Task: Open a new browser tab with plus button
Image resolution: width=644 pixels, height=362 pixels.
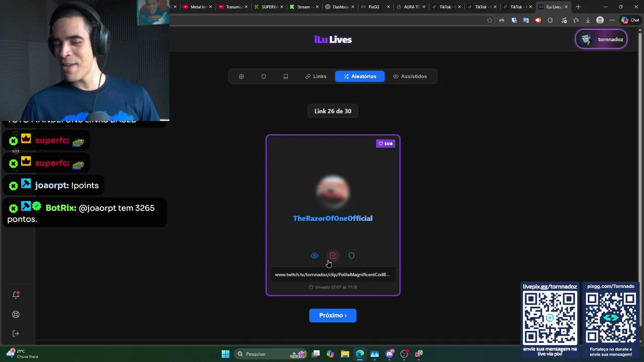Action: pos(578,7)
